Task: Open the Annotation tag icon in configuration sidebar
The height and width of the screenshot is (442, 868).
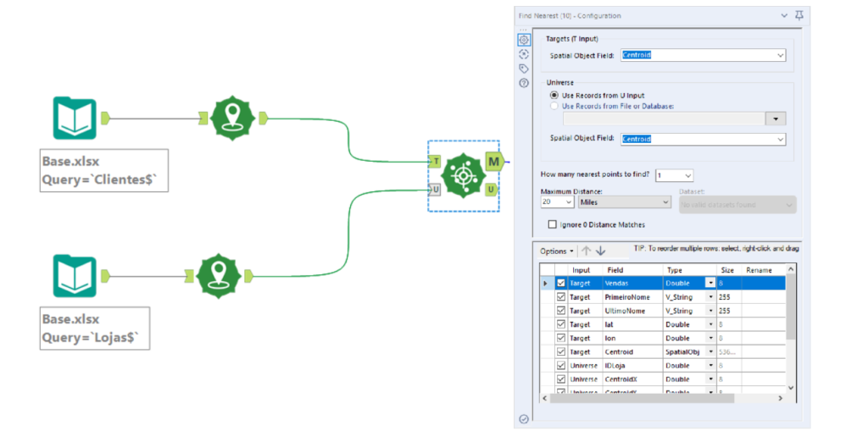Action: [x=524, y=69]
